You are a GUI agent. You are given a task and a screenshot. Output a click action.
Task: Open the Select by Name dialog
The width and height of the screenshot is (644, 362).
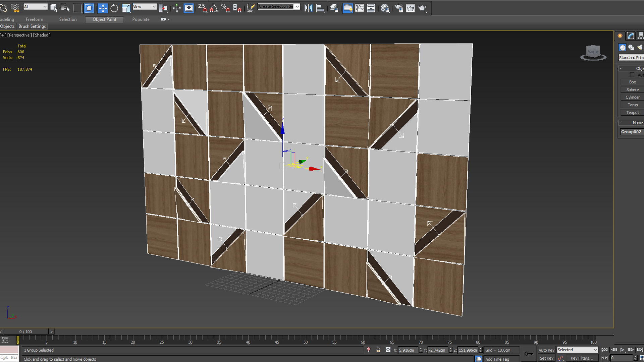pyautogui.click(x=65, y=8)
